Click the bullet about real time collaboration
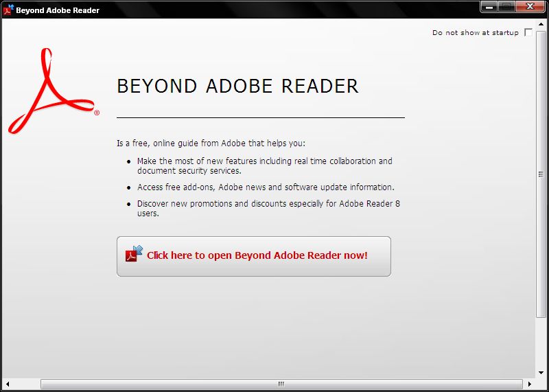The height and width of the screenshot is (392, 549). pos(265,165)
